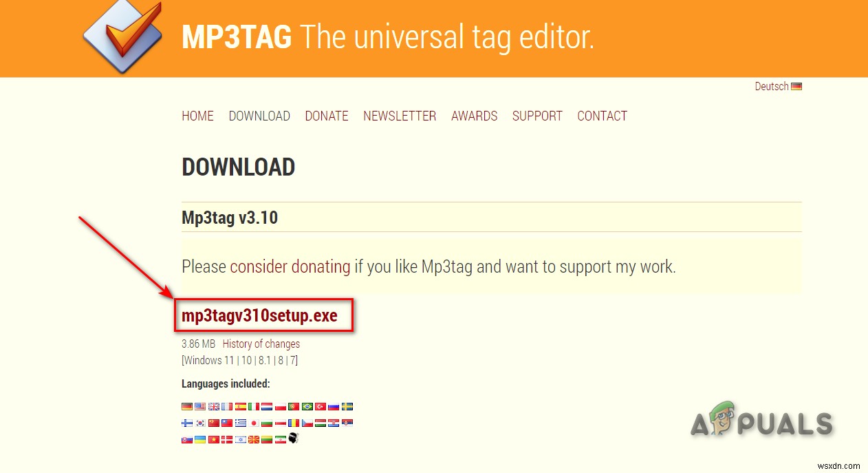Open the History of changes link
This screenshot has width=868, height=473.
pyautogui.click(x=261, y=344)
